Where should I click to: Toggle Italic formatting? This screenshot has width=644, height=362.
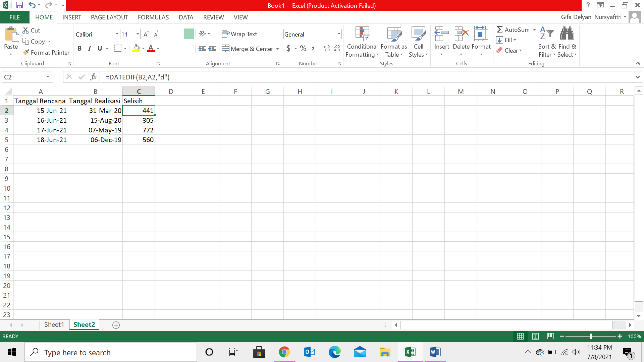(90, 49)
